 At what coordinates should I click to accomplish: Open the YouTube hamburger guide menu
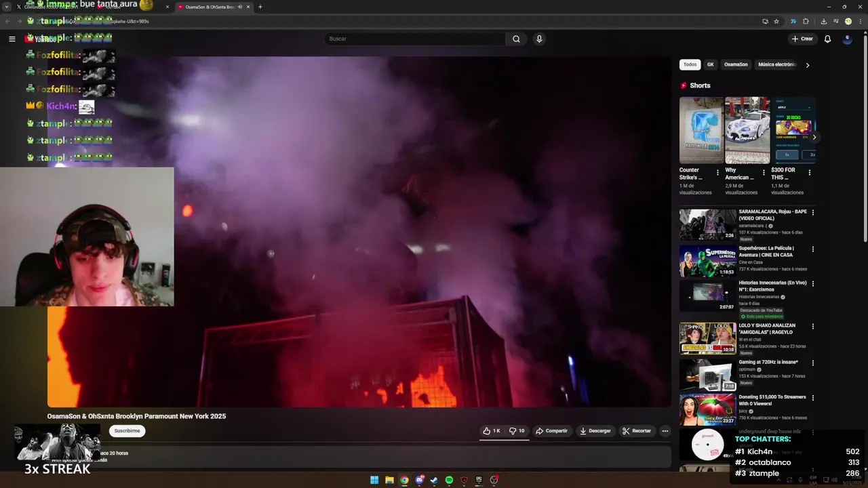click(x=12, y=39)
